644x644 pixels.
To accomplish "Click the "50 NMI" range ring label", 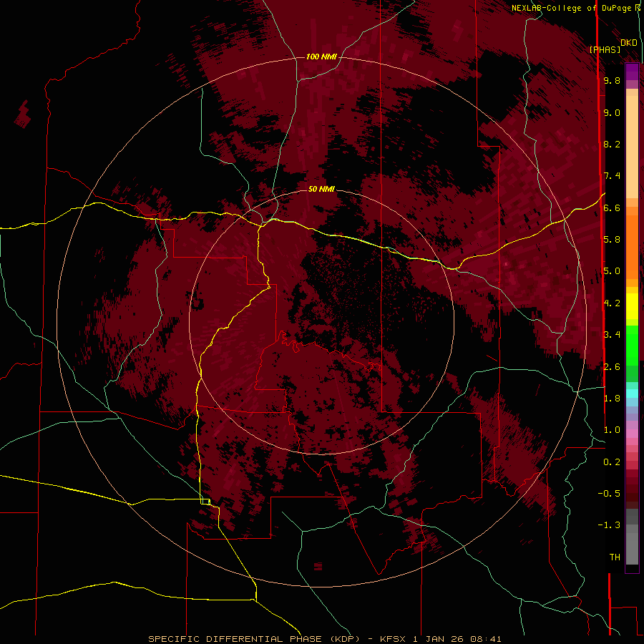I will point(321,189).
